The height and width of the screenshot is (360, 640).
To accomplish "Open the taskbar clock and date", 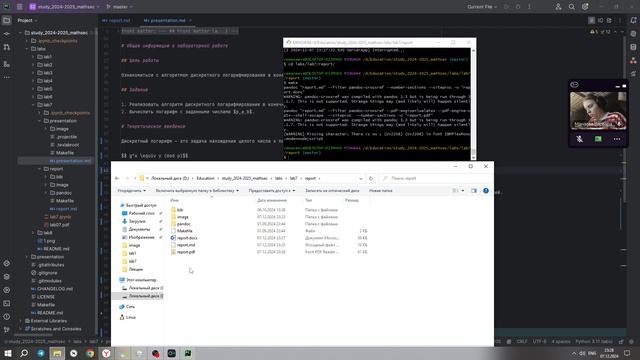I will [609, 353].
